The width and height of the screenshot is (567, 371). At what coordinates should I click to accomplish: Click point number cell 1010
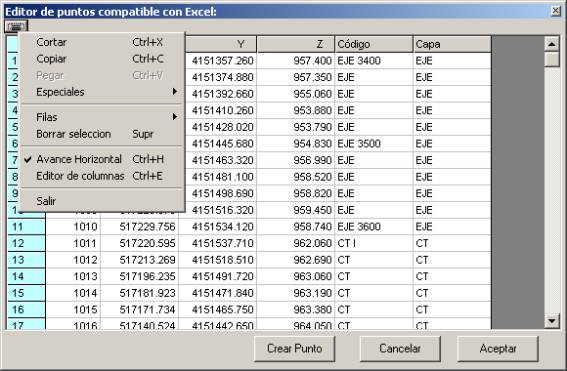pos(73,227)
